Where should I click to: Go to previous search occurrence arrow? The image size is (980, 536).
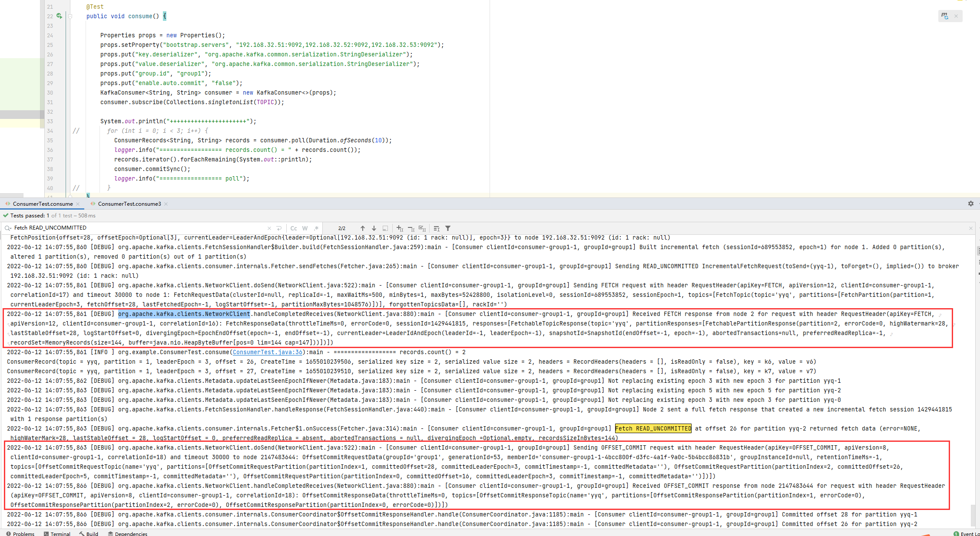click(363, 228)
